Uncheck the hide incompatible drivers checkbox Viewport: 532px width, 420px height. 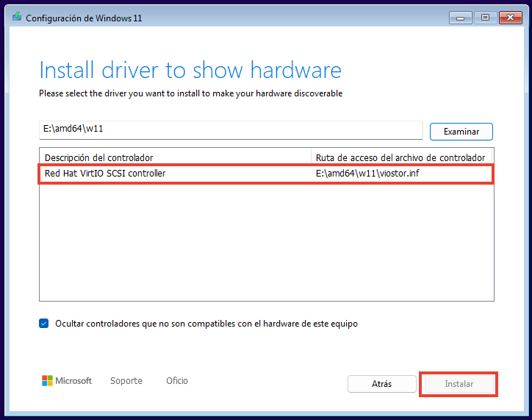[x=45, y=324]
